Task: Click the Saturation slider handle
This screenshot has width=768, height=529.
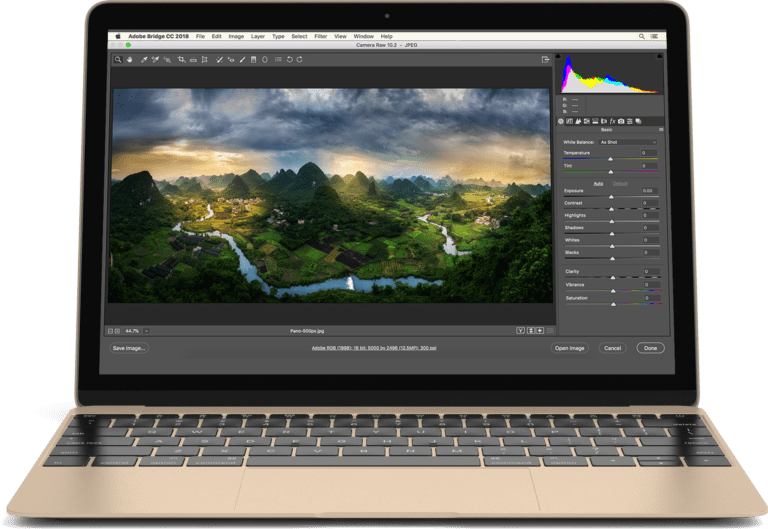Action: (x=613, y=304)
